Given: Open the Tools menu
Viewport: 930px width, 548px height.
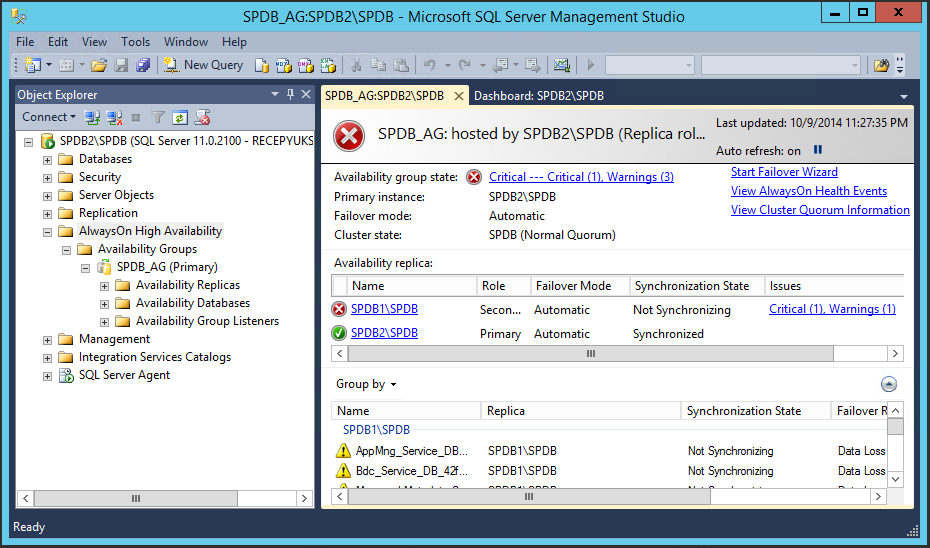Looking at the screenshot, I should pyautogui.click(x=136, y=42).
